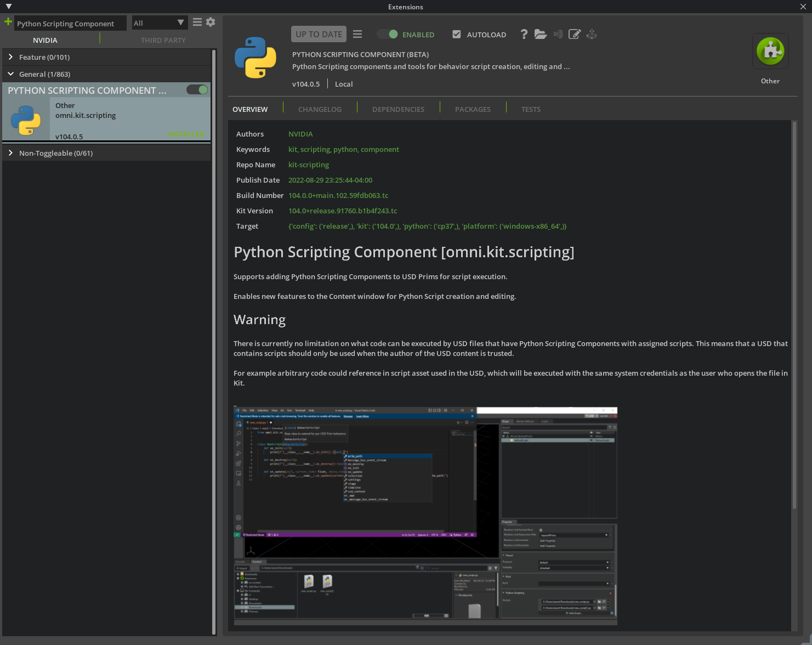Open extension folder icon
Image resolution: width=812 pixels, height=645 pixels.
click(x=541, y=35)
